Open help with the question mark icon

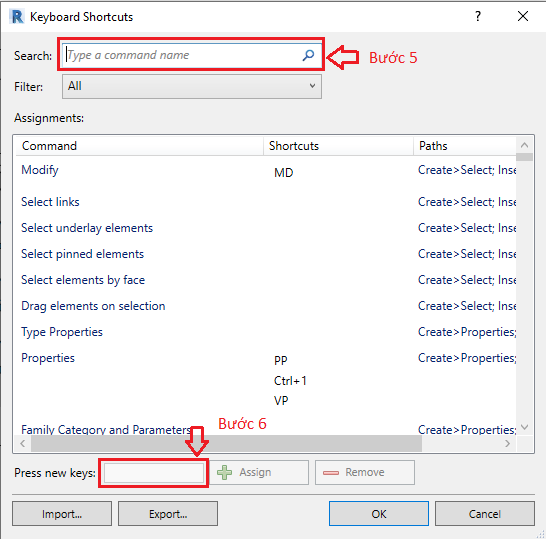(478, 16)
